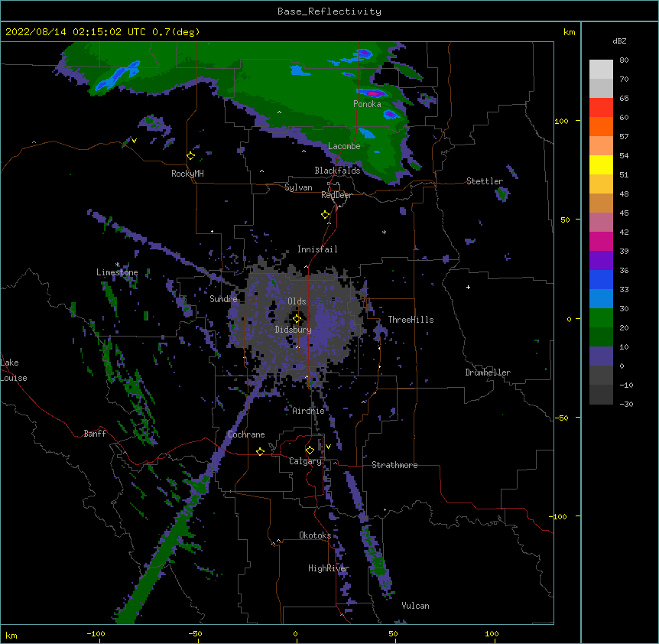Click the -100 tick label on bottom axis
Viewport: 659px width, 644px height.
pos(96,633)
